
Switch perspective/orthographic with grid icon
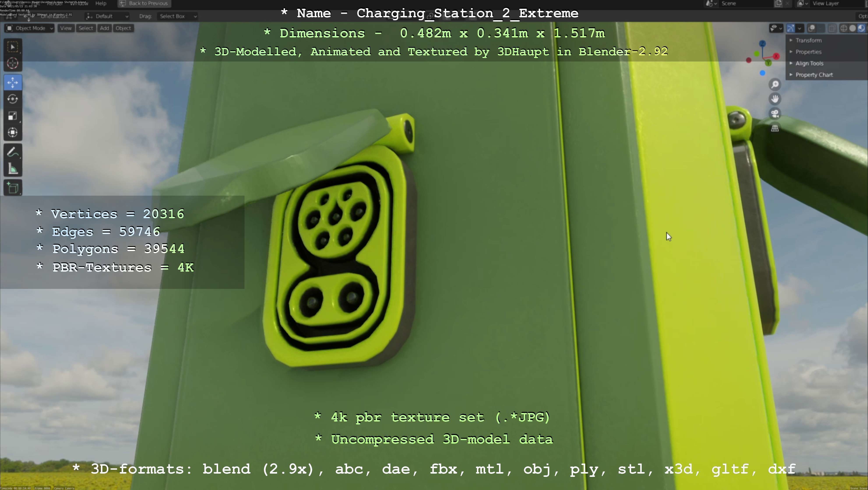point(775,128)
